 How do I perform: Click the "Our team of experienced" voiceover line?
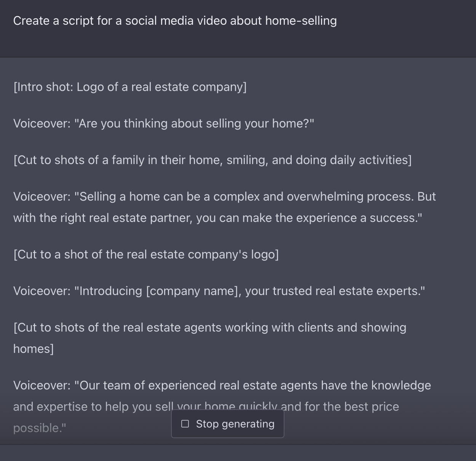tap(222, 385)
